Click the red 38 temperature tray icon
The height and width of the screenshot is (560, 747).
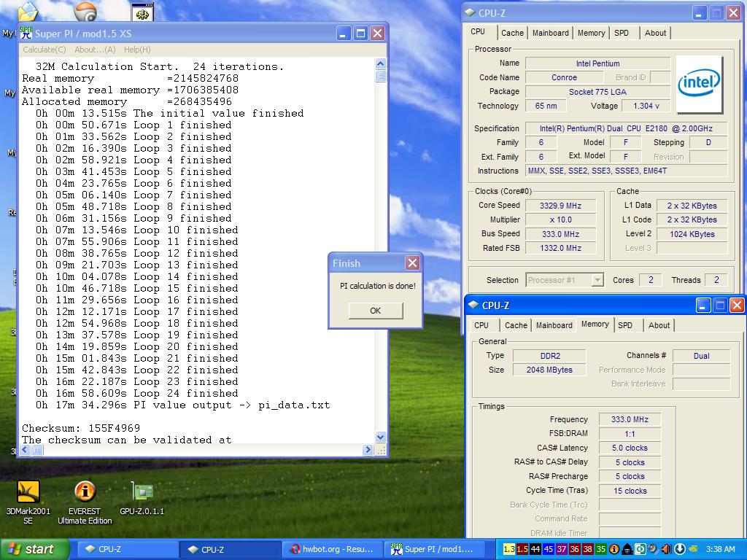588,549
